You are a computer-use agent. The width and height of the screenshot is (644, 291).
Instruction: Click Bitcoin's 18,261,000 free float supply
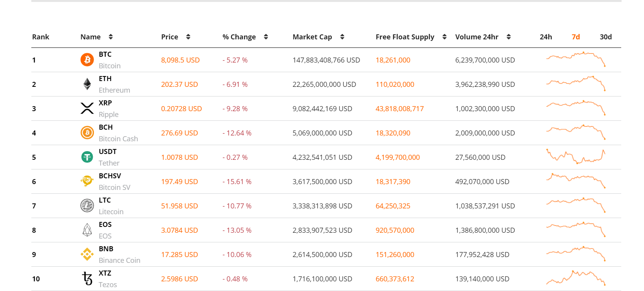(393, 60)
